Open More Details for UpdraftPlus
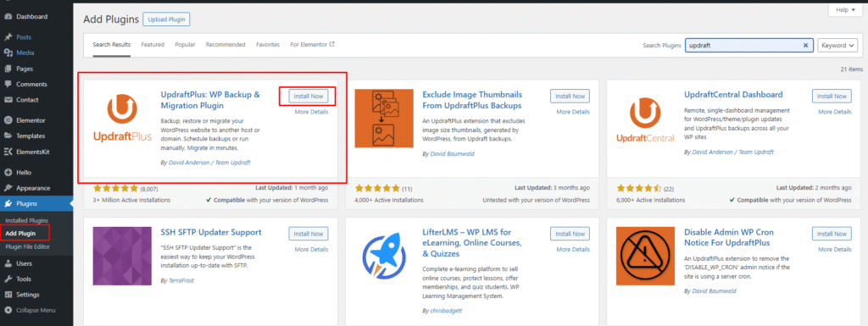 point(311,112)
